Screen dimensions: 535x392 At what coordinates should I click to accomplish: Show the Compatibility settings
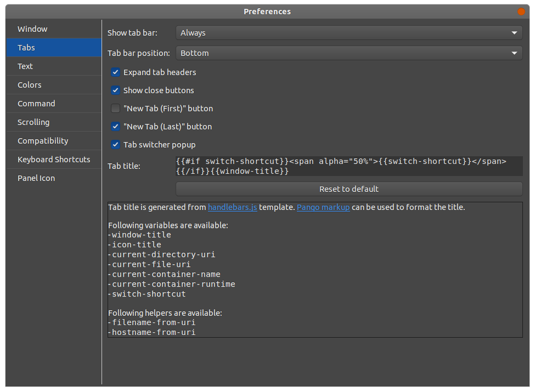54,141
